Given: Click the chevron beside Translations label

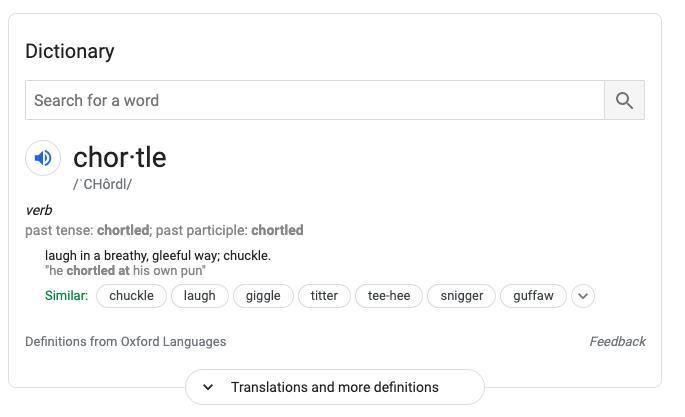Looking at the screenshot, I should click(x=208, y=387).
